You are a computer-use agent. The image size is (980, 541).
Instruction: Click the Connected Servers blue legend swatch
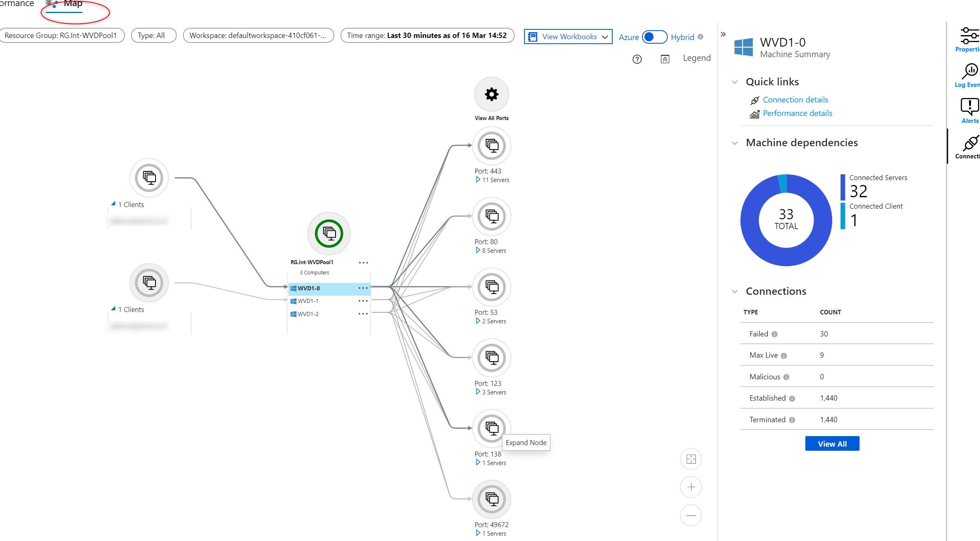(x=842, y=187)
